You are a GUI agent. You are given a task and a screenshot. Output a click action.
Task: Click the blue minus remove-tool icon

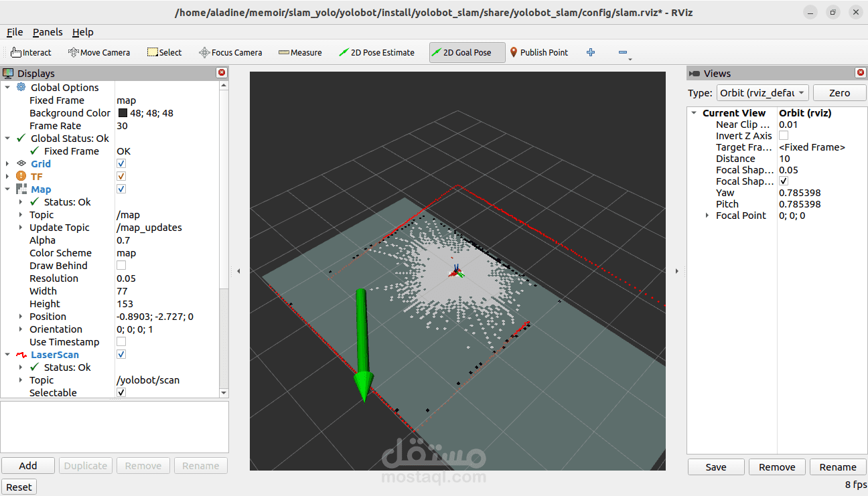[x=623, y=52]
